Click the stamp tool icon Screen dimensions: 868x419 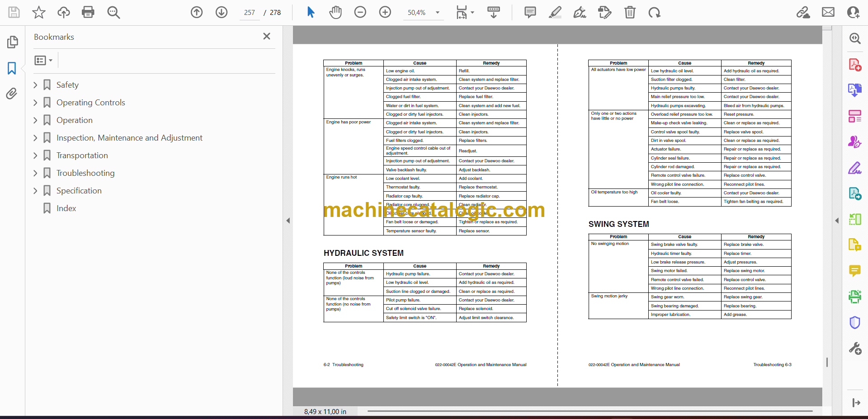(605, 12)
